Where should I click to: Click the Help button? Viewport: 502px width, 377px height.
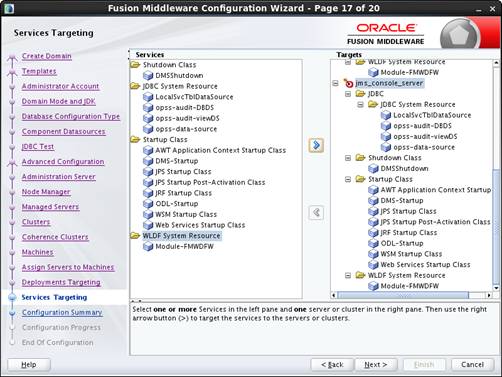pos(29,365)
